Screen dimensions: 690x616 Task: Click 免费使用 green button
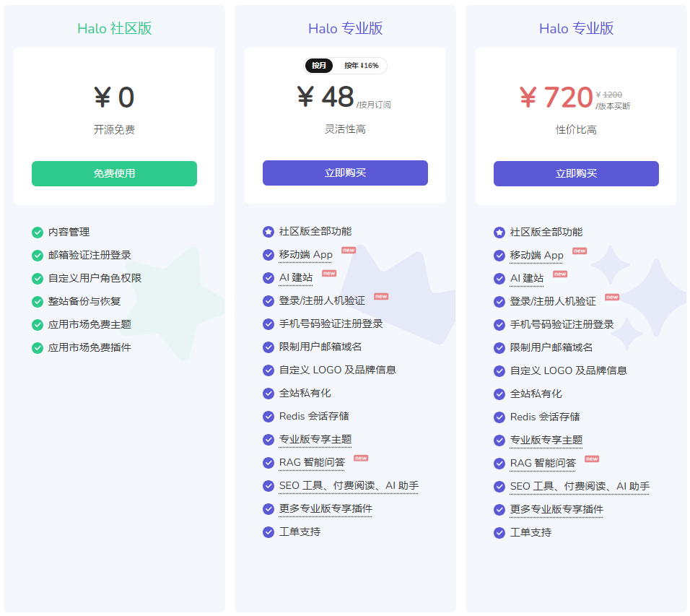(x=114, y=173)
